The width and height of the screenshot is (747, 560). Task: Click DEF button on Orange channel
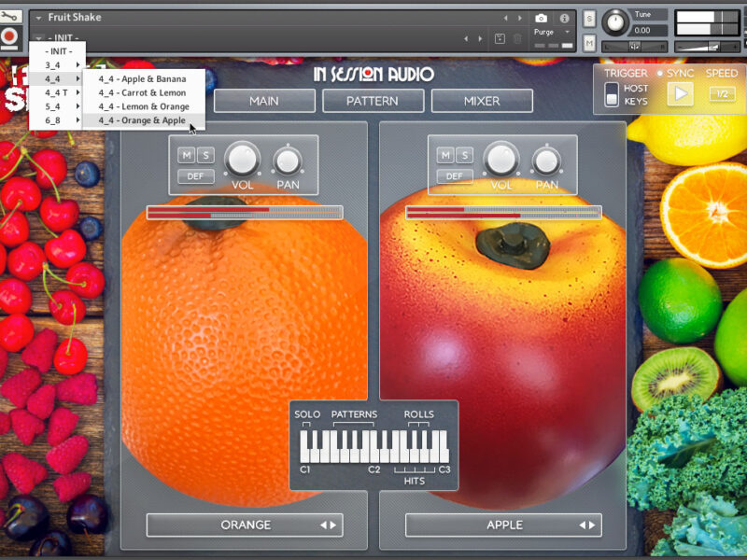click(x=195, y=175)
